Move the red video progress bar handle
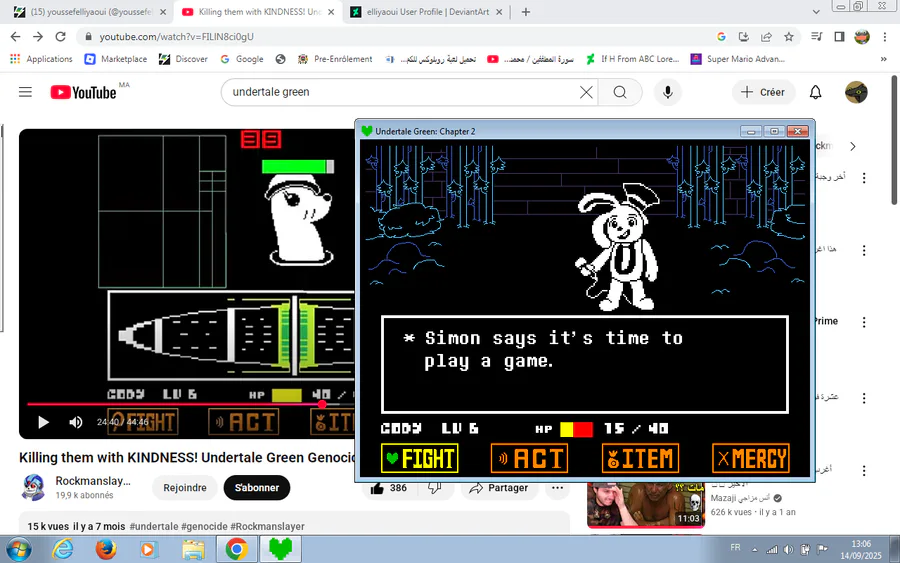 click(x=322, y=404)
